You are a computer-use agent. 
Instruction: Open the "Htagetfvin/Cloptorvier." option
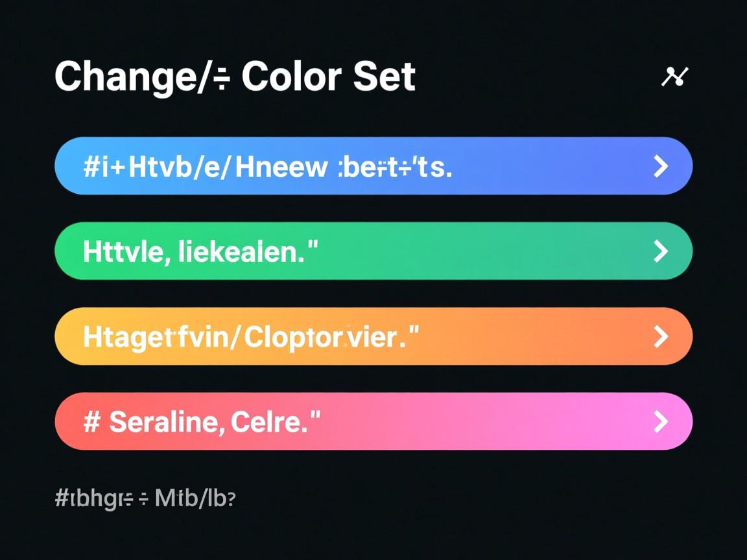click(x=251, y=337)
